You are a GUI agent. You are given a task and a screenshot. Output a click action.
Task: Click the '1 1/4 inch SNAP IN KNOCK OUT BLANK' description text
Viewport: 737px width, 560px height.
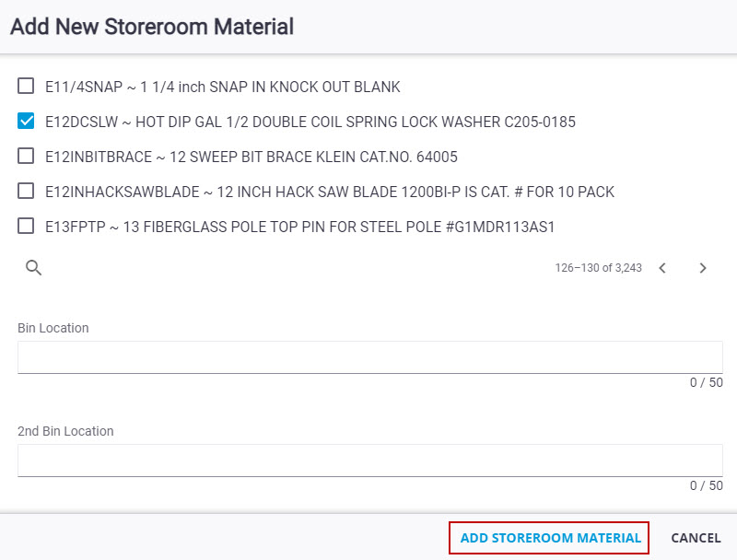click(270, 87)
